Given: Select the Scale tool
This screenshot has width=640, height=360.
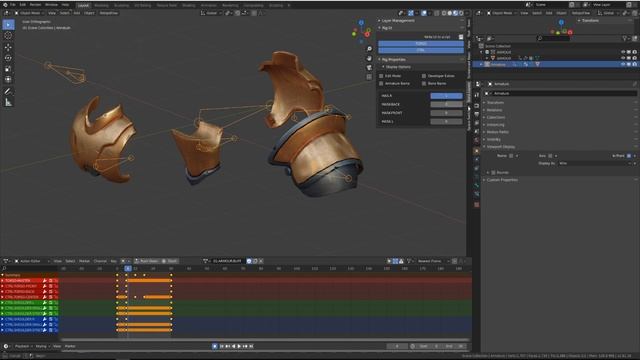Looking at the screenshot, I should [8, 69].
